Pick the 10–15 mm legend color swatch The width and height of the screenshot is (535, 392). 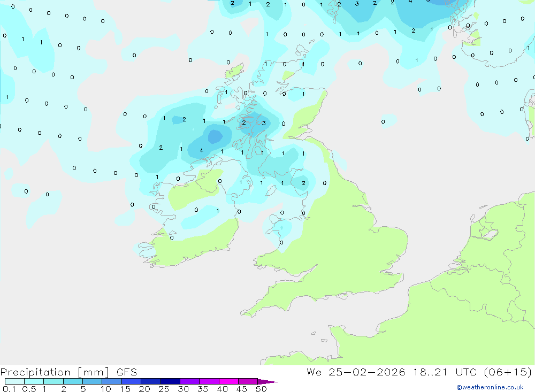click(x=112, y=381)
